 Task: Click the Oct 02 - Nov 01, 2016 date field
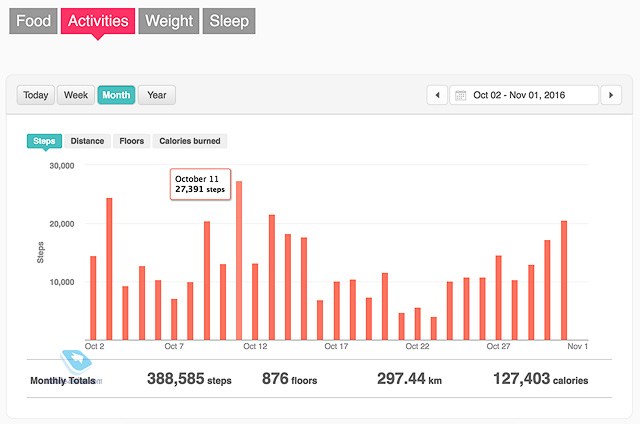click(x=524, y=95)
